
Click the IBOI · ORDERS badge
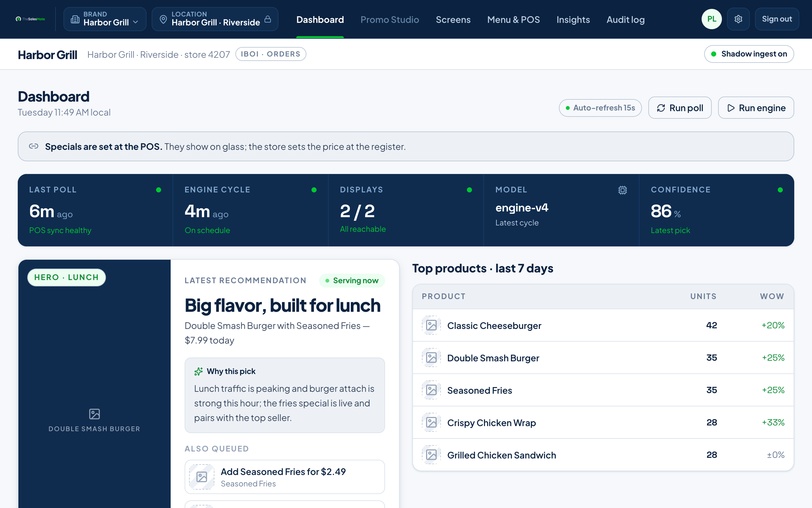click(x=271, y=54)
